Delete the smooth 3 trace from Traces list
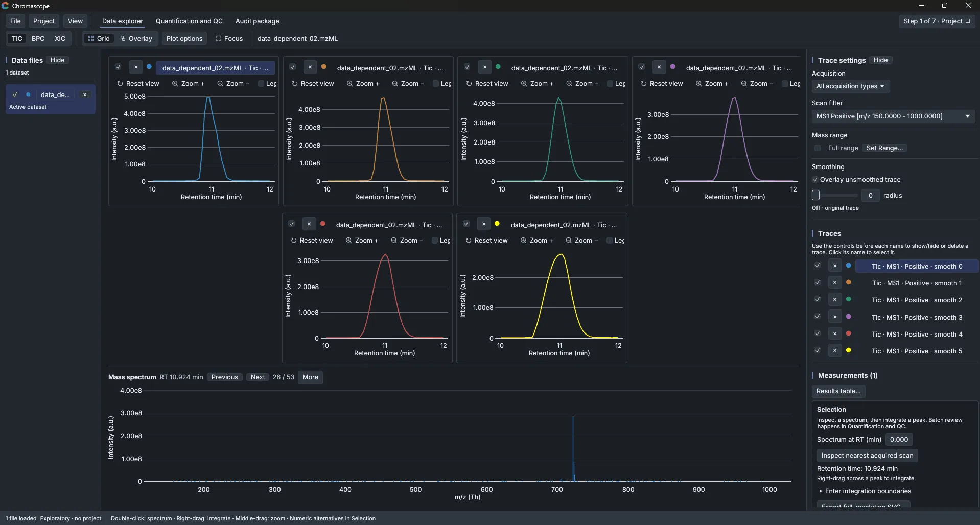Screen dimensions: 980x525 [834, 317]
